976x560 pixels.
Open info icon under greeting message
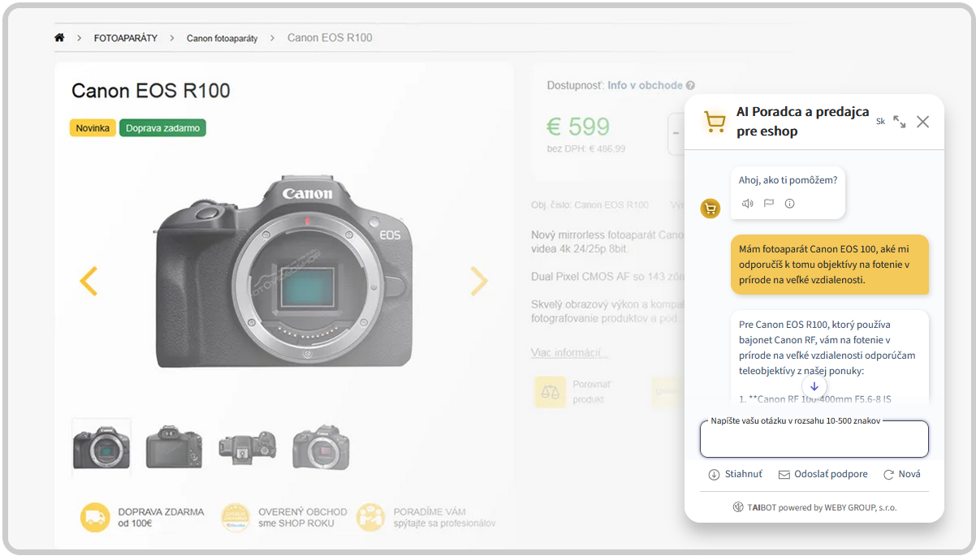[x=789, y=204]
